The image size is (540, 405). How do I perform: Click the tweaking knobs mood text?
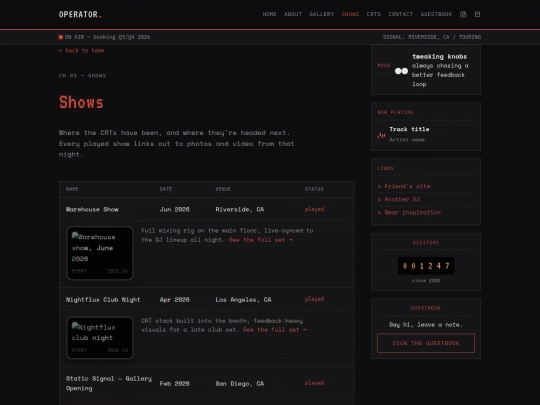click(439, 56)
